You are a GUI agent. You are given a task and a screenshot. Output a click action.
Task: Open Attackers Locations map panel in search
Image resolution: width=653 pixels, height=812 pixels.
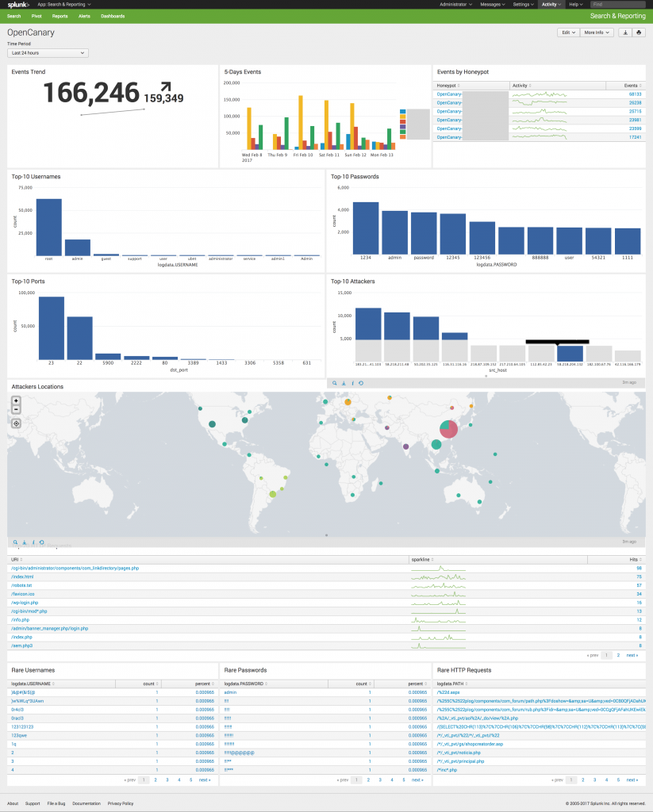(x=16, y=542)
